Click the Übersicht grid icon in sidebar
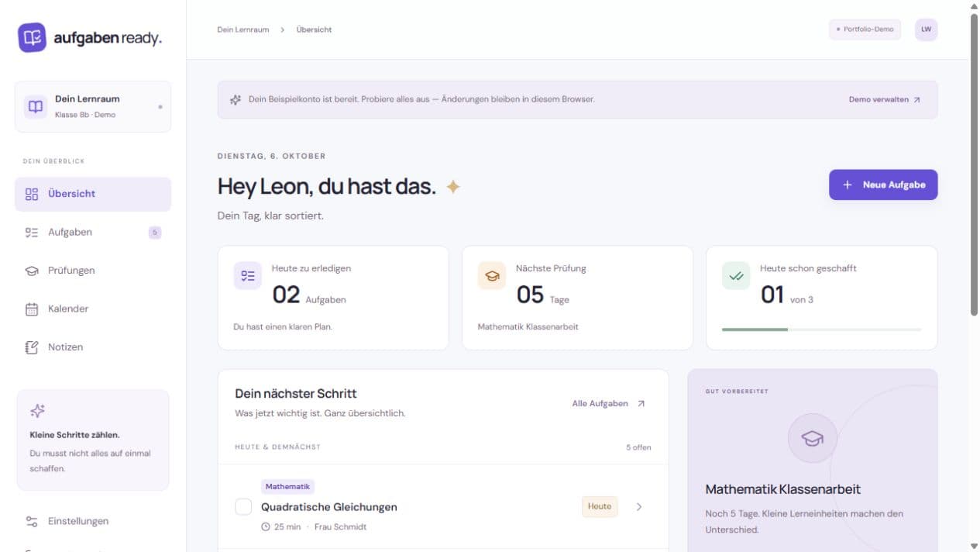 pyautogui.click(x=32, y=194)
